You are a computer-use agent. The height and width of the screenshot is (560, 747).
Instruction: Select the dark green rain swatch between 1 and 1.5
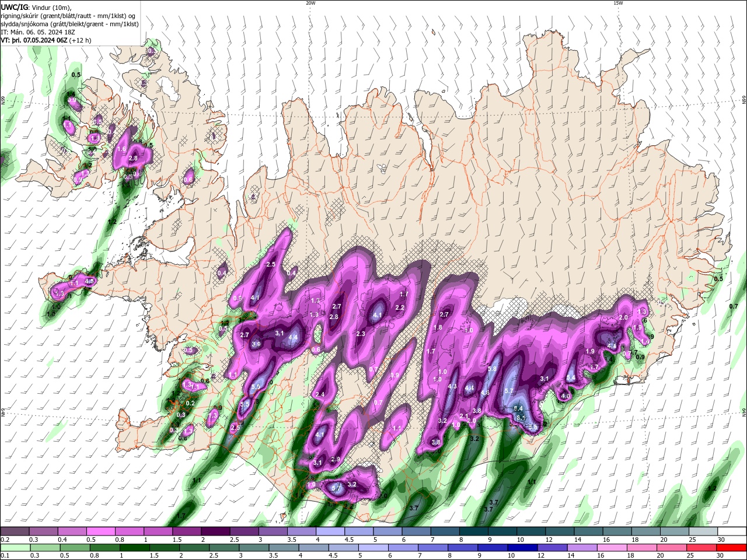pos(135,547)
